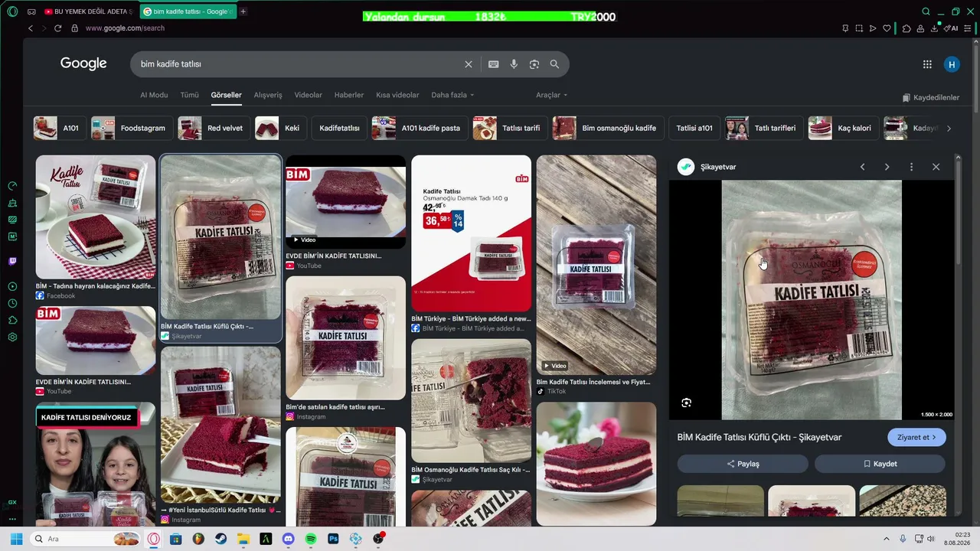Show previous image in preview panel
This screenshot has width=980, height=551.
[862, 167]
